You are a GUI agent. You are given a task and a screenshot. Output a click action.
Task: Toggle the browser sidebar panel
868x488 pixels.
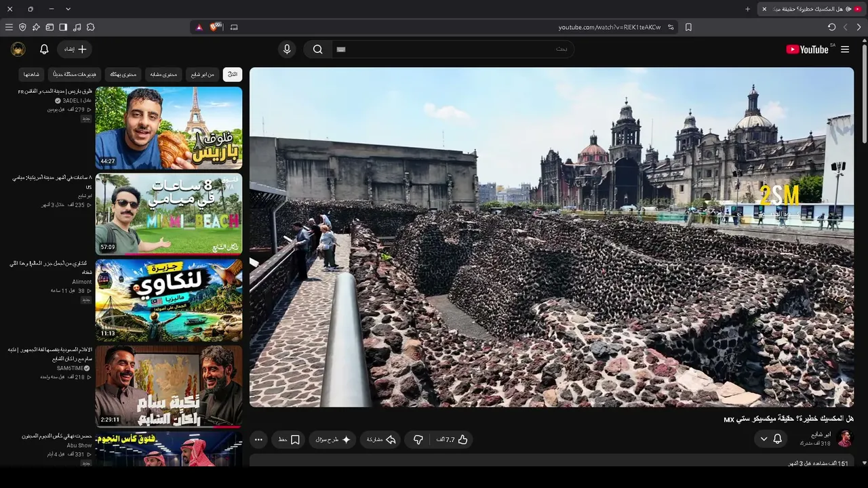point(63,27)
